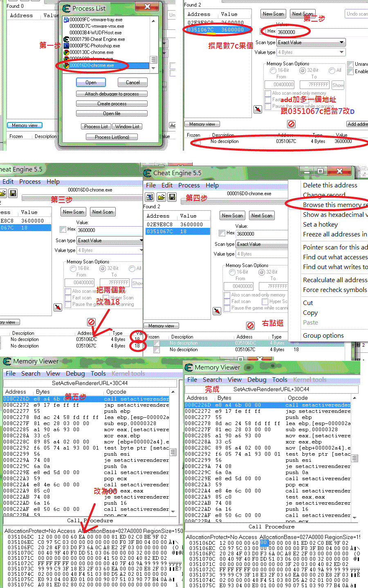Click red clear-list icon in middle-right window
Screen dimensions: 368x588
coord(250,325)
